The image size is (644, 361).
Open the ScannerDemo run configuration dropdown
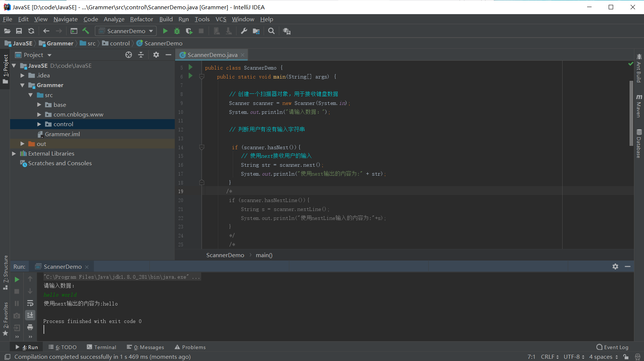(126, 31)
